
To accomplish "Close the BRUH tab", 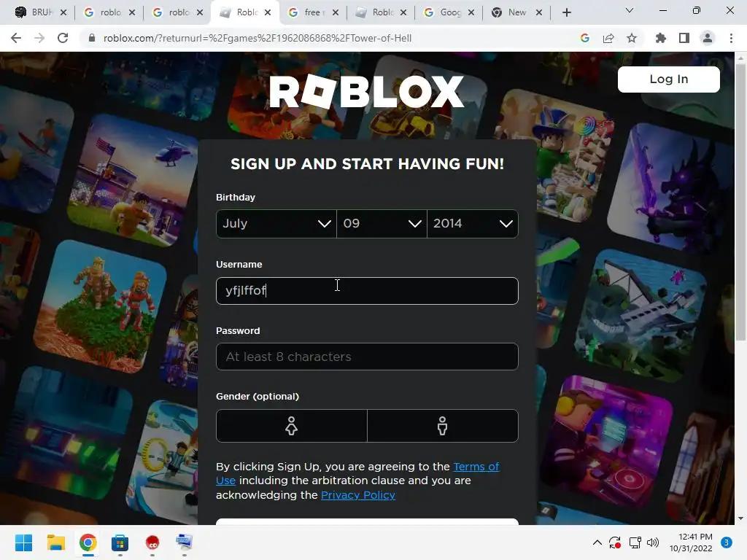I will [x=63, y=12].
